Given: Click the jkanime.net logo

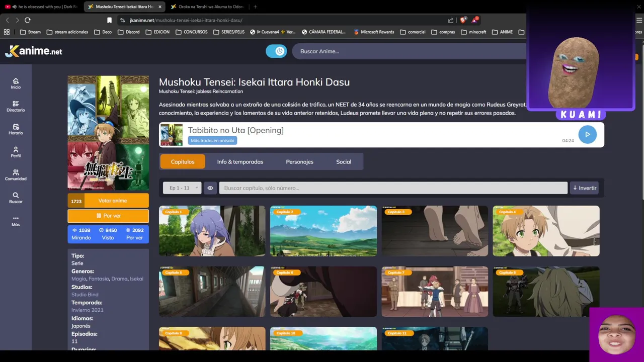Looking at the screenshot, I should (x=34, y=51).
